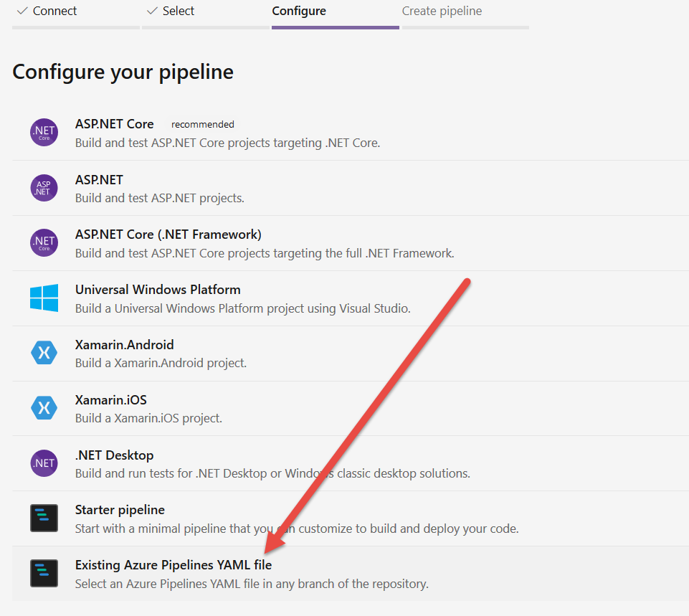Click 'Build a Universal Windows Platform project' description
The height and width of the screenshot is (616, 689).
[242, 308]
